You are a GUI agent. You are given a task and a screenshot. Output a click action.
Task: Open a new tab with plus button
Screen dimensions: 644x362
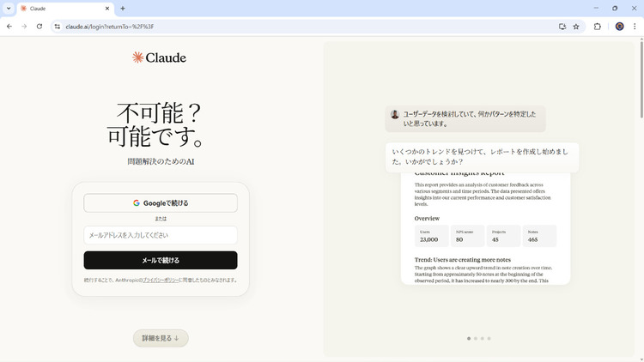(123, 9)
